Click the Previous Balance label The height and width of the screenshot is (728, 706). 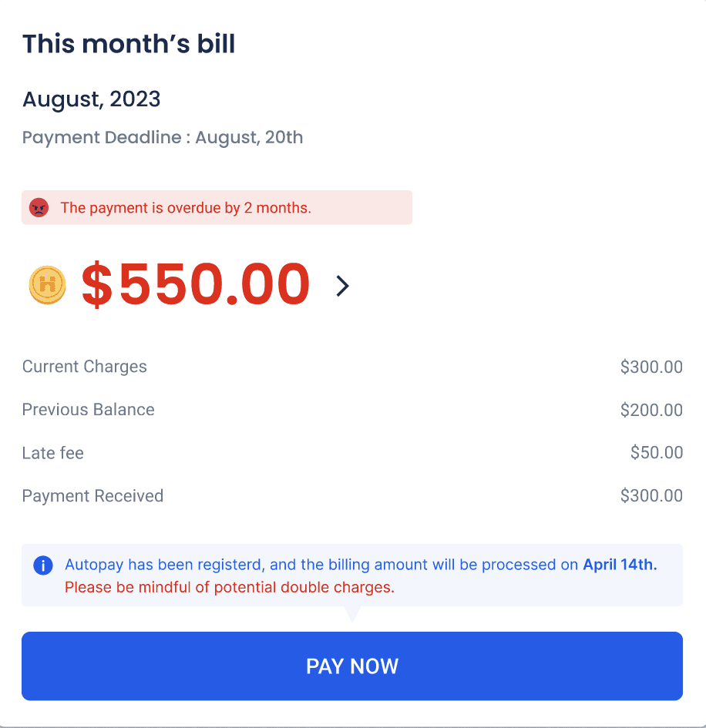[x=89, y=410]
